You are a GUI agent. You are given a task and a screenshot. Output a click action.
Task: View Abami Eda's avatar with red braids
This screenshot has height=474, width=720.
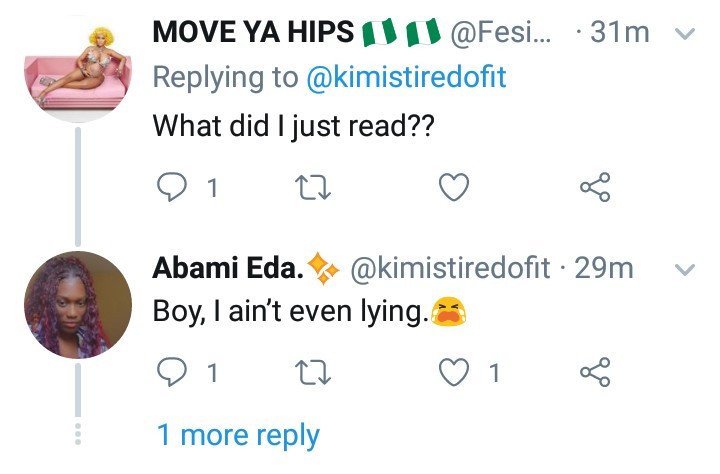(x=78, y=305)
